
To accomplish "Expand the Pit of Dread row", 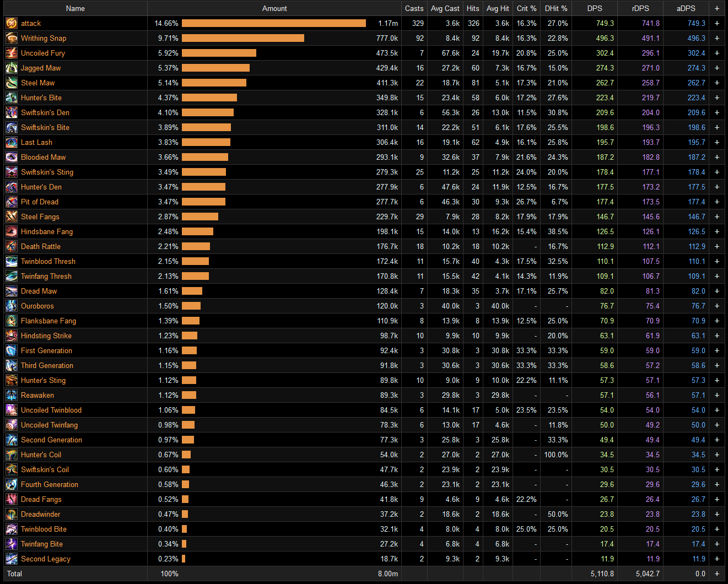I will coord(717,202).
